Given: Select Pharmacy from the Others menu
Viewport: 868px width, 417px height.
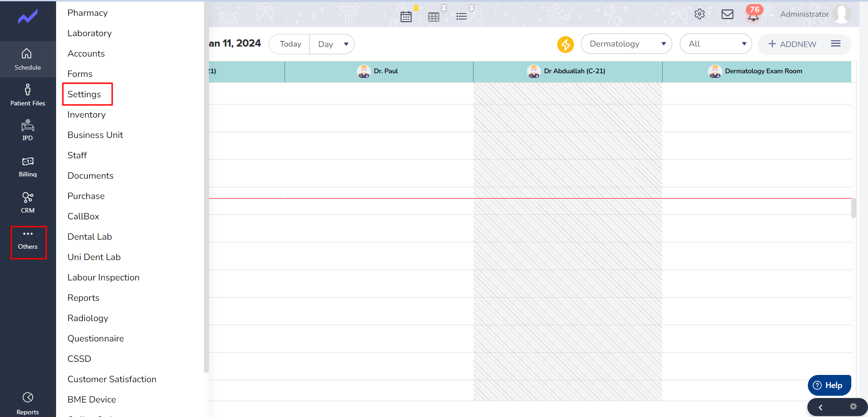Looking at the screenshot, I should (88, 13).
